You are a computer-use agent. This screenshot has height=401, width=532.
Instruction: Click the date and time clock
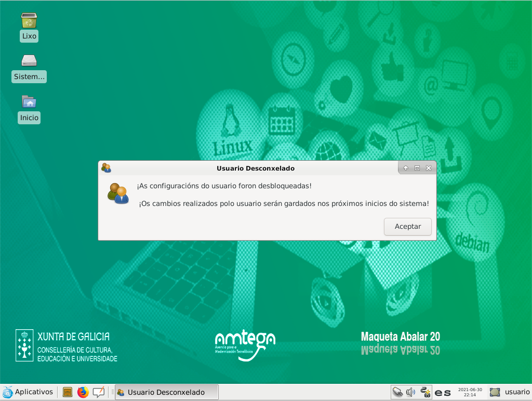click(x=470, y=392)
